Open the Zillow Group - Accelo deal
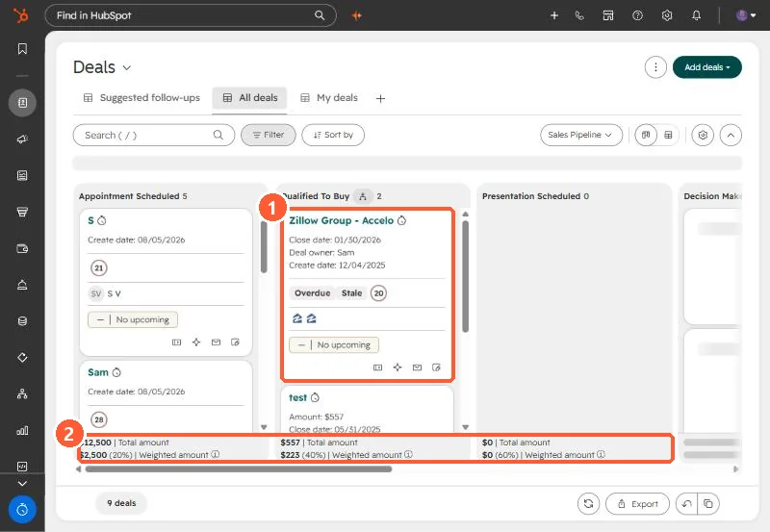770x532 pixels. 342,221
